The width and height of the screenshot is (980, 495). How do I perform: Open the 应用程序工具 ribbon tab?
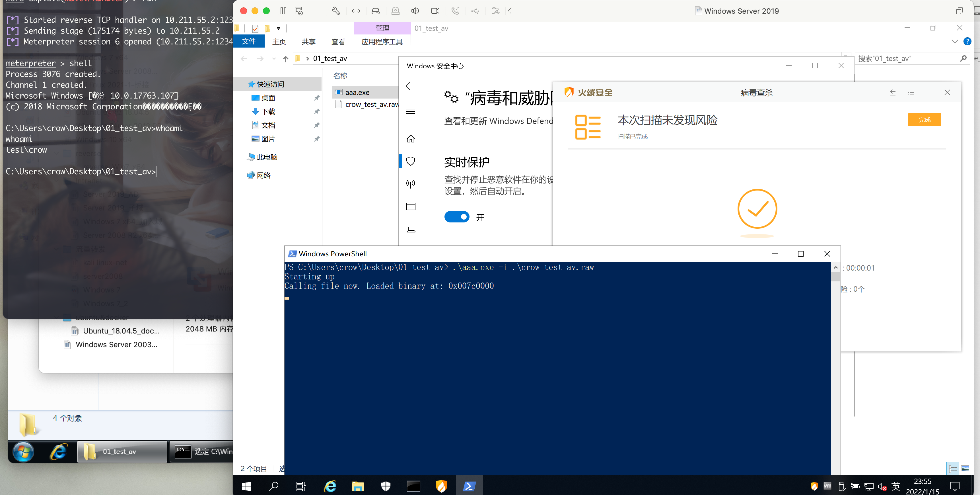pyautogui.click(x=382, y=42)
